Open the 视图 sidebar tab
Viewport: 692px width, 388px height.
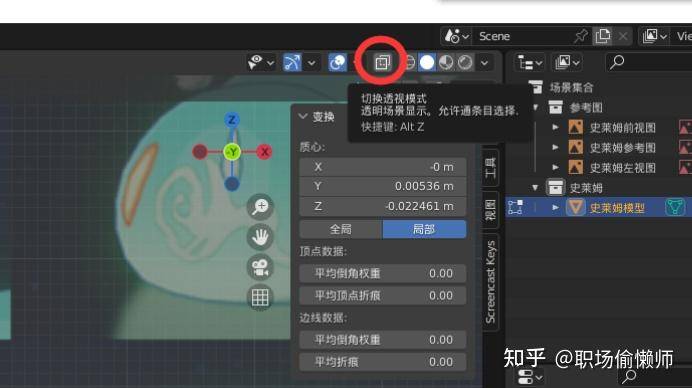point(491,210)
